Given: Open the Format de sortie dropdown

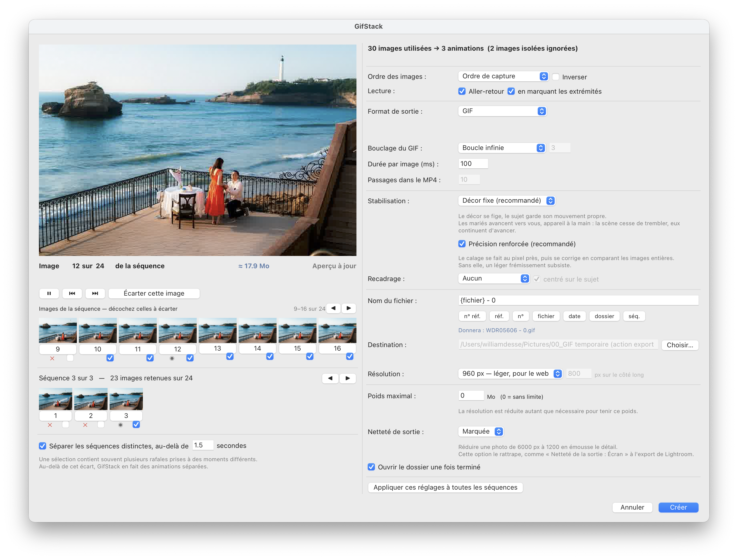Looking at the screenshot, I should click(502, 111).
